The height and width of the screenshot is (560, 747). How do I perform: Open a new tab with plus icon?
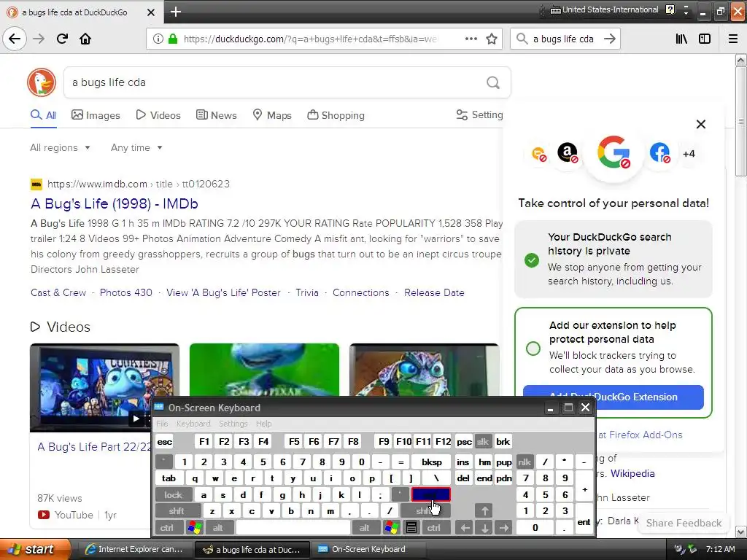tap(175, 12)
